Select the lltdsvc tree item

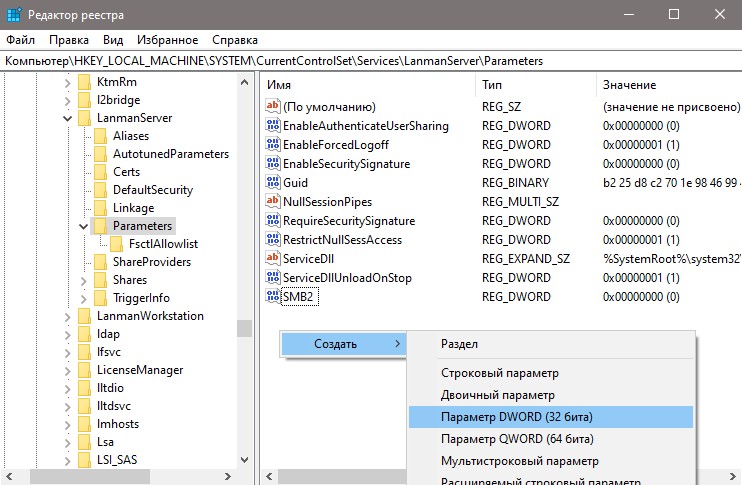[x=114, y=406]
